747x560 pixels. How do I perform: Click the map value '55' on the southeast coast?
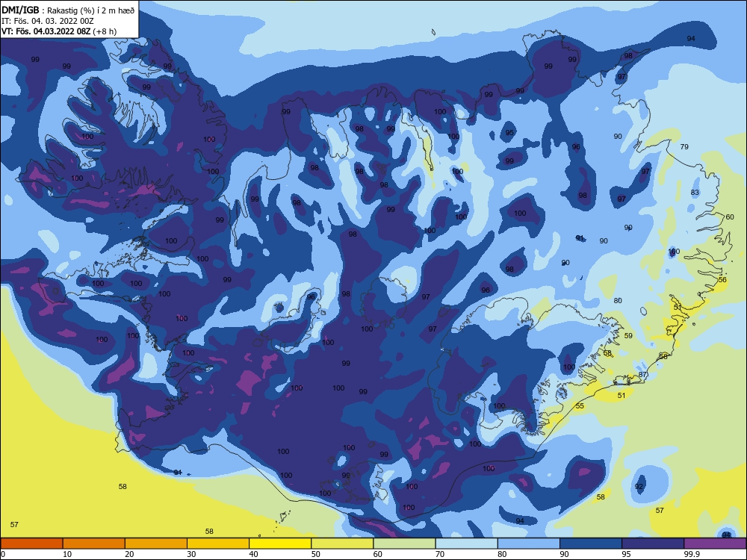pos(580,405)
